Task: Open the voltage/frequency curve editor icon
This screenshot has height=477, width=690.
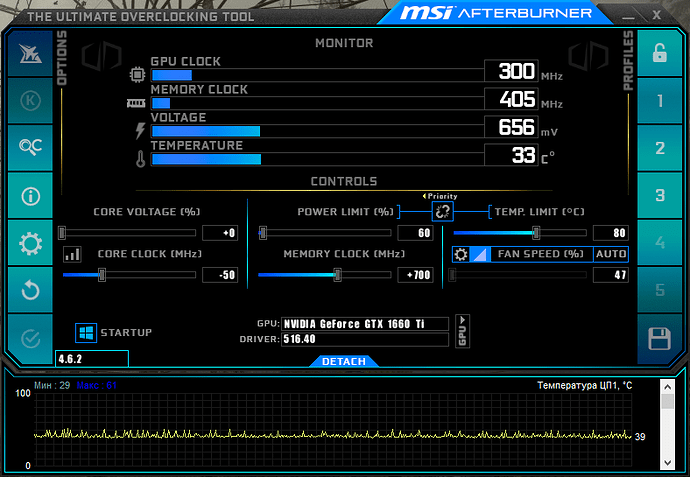Action: (x=72, y=254)
